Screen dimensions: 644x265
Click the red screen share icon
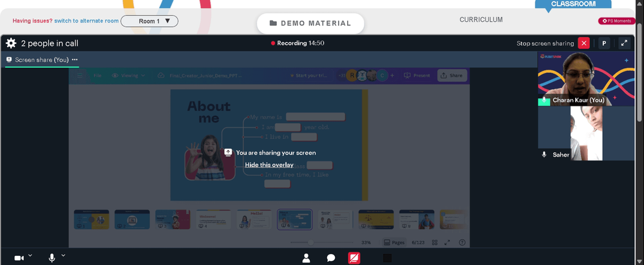[354, 258]
